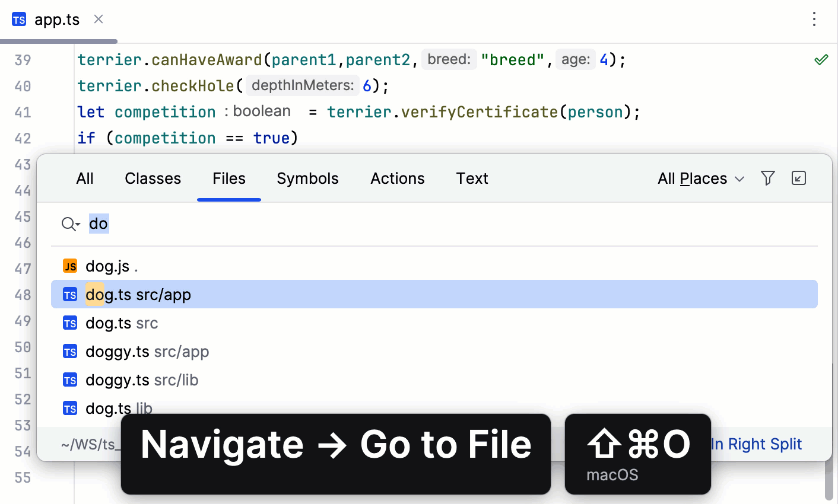Switch to the Symbols tab
The height and width of the screenshot is (504, 838).
(307, 178)
